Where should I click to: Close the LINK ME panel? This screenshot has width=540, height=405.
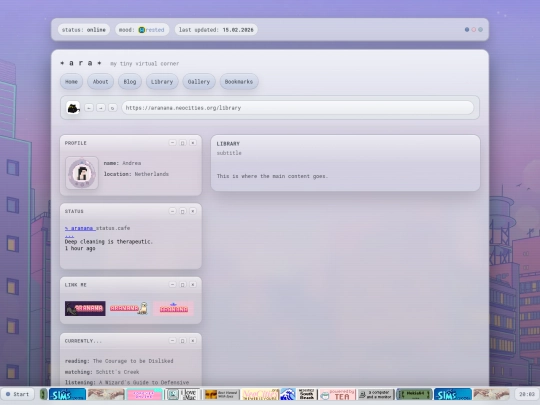coord(193,284)
